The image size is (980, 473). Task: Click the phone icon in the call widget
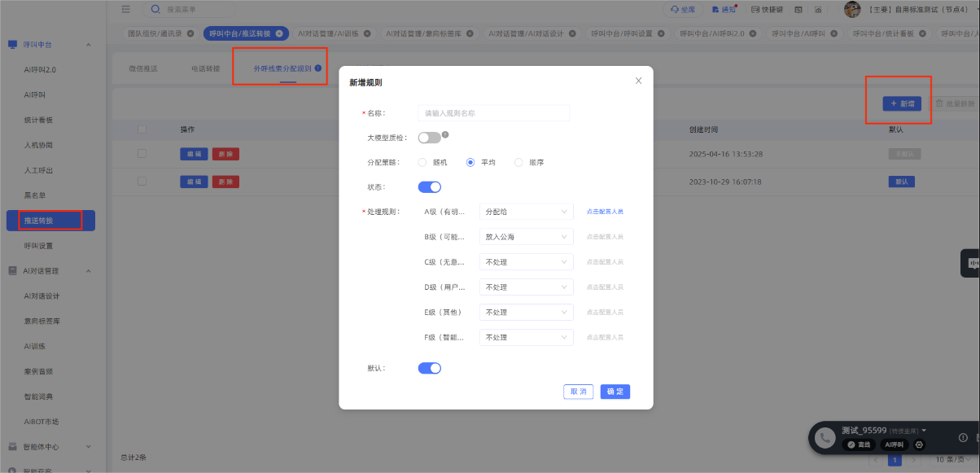(826, 438)
